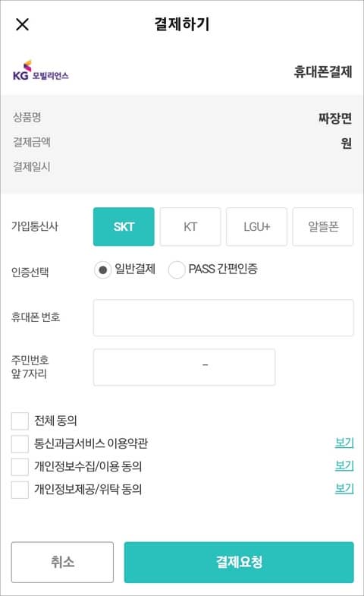Select SKT as the carrier
364x596 pixels.
(x=124, y=226)
